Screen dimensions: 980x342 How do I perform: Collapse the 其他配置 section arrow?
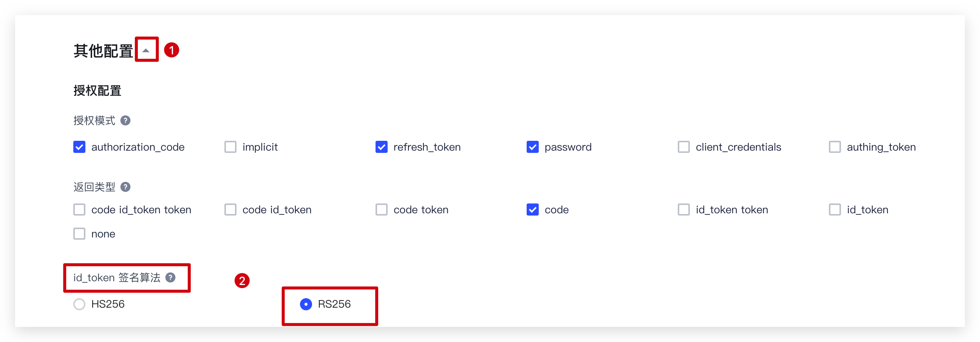tap(146, 50)
